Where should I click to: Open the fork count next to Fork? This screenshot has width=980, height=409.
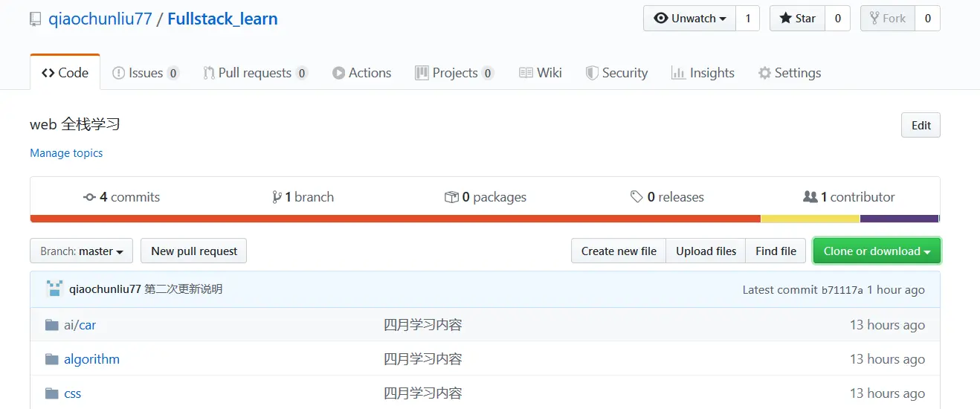point(927,19)
